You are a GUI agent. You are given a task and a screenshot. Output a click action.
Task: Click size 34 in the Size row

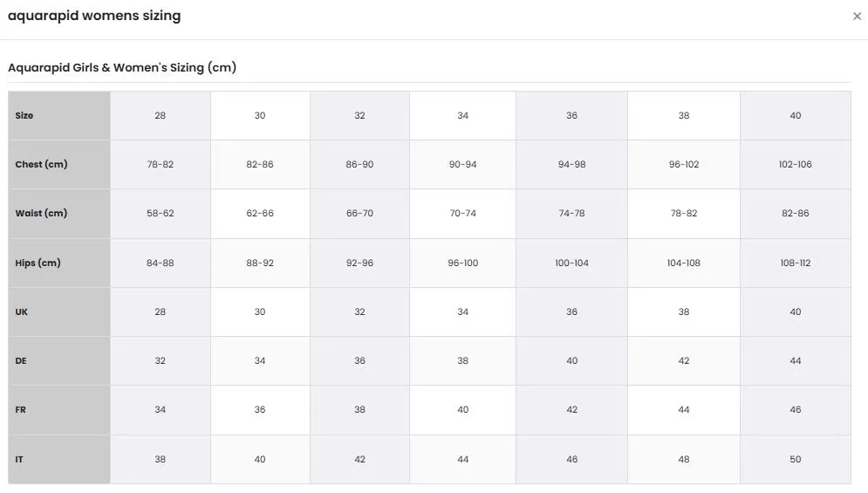(x=462, y=116)
